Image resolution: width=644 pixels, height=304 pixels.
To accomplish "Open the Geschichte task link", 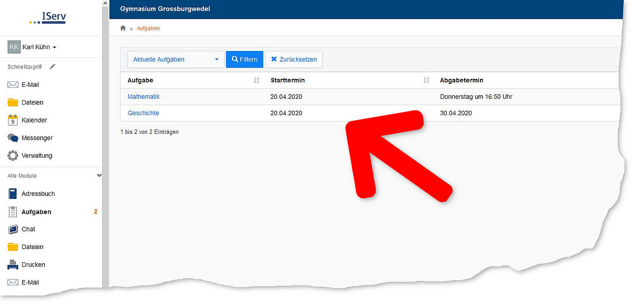I will click(x=143, y=113).
